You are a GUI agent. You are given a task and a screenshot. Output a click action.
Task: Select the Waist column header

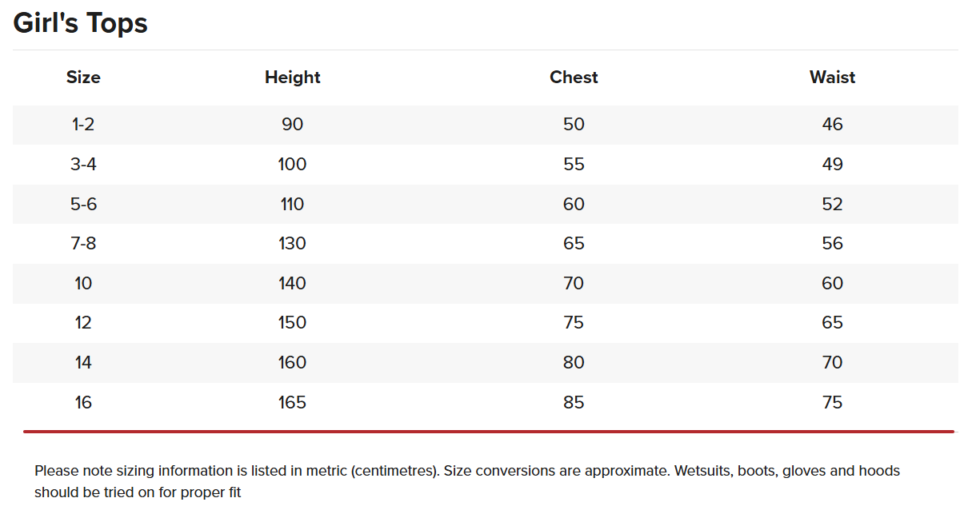pos(832,78)
